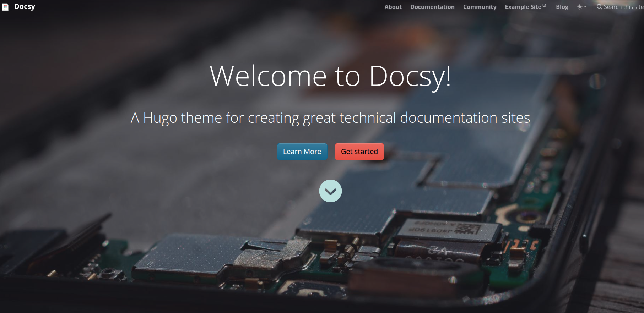
Task: Click the word 'Hugo' in the subtitle
Action: [x=160, y=118]
